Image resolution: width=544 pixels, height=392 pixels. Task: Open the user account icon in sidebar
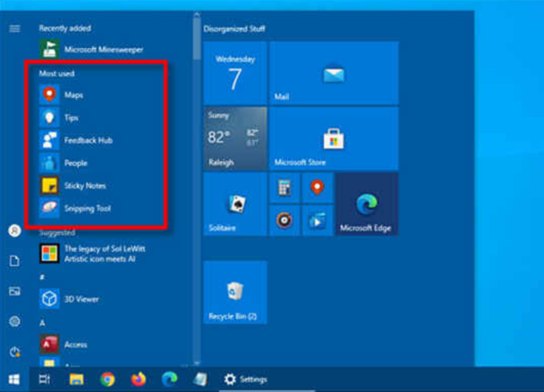click(15, 231)
